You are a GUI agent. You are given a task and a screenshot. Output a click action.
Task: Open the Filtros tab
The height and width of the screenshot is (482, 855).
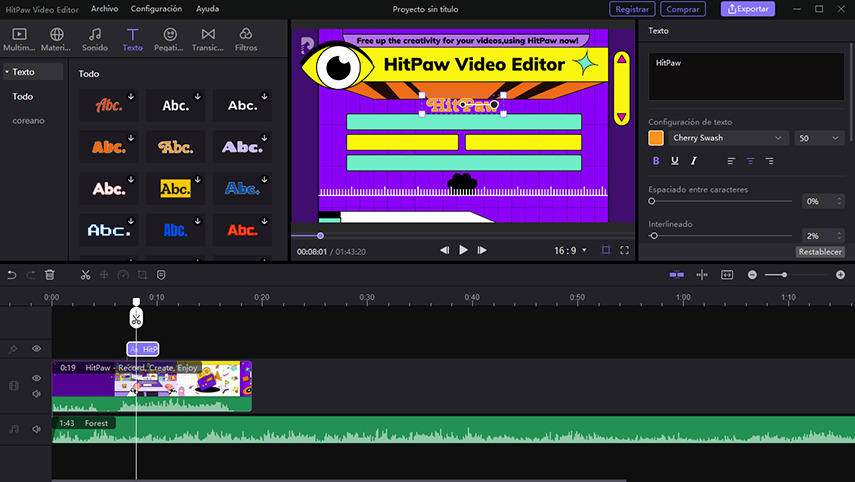(246, 40)
